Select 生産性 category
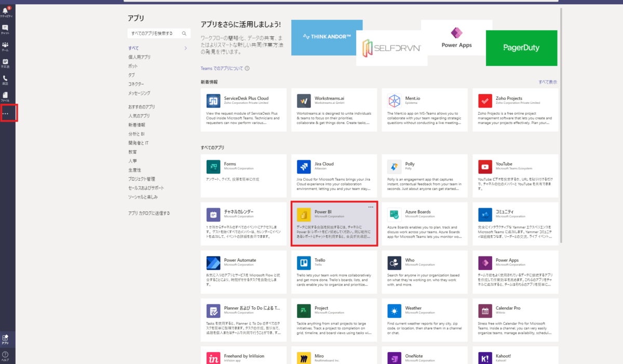 point(134,170)
